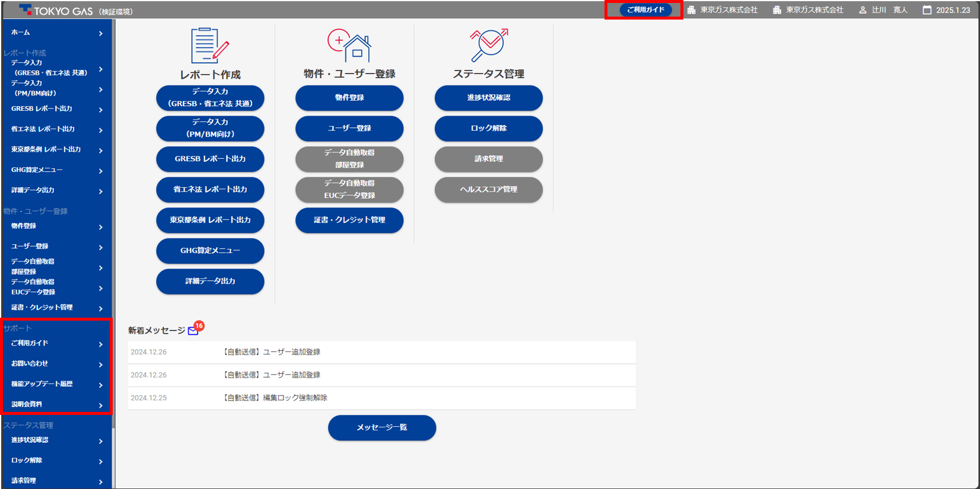Expand 機能アップデート履歴 sidebar chevron

(101, 385)
